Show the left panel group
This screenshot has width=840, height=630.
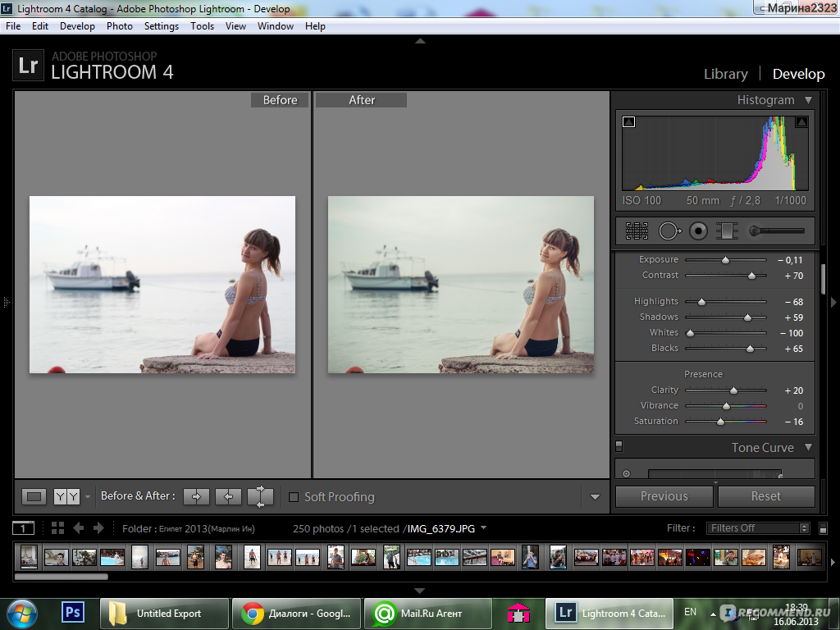tap(6, 303)
